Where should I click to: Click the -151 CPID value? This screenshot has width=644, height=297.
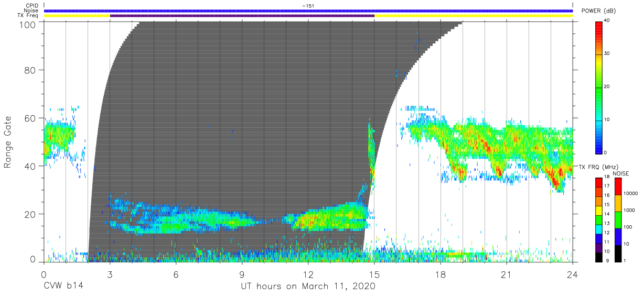[308, 6]
